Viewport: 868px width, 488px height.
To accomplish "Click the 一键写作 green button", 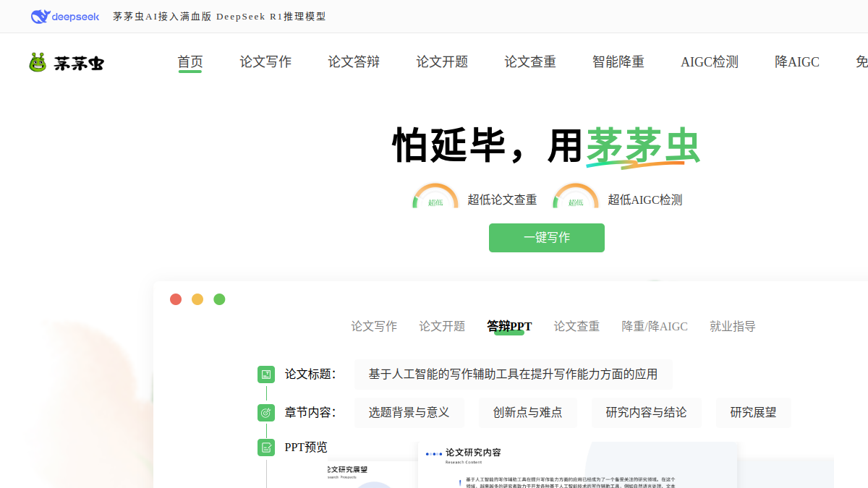I will point(547,238).
